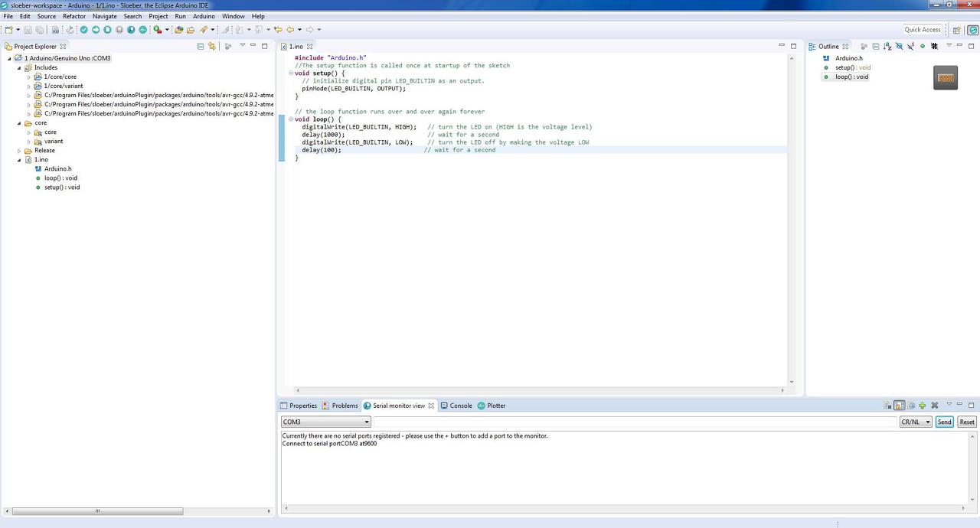Click the Save toolbar icon
The height and width of the screenshot is (528, 980).
pyautogui.click(x=28, y=30)
